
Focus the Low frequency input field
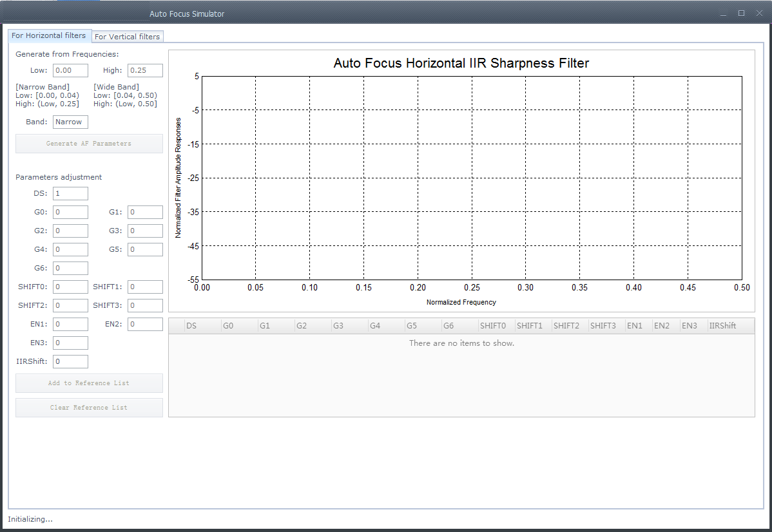click(70, 70)
